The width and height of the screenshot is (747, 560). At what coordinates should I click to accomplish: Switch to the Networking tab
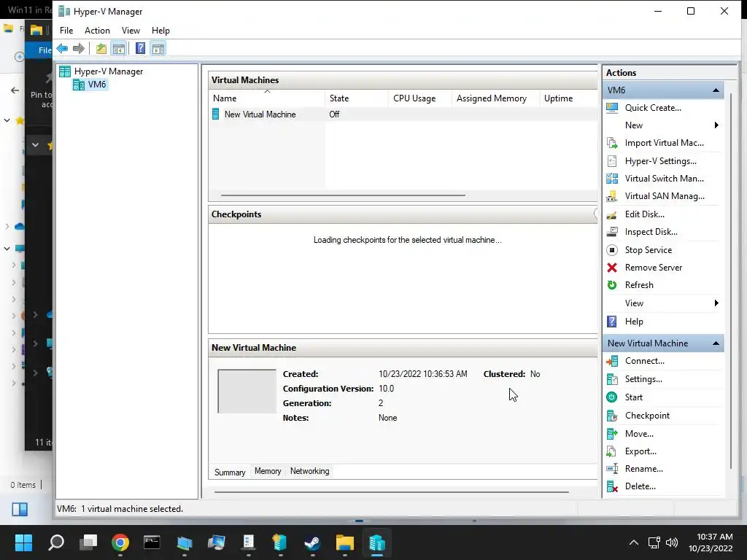point(309,471)
